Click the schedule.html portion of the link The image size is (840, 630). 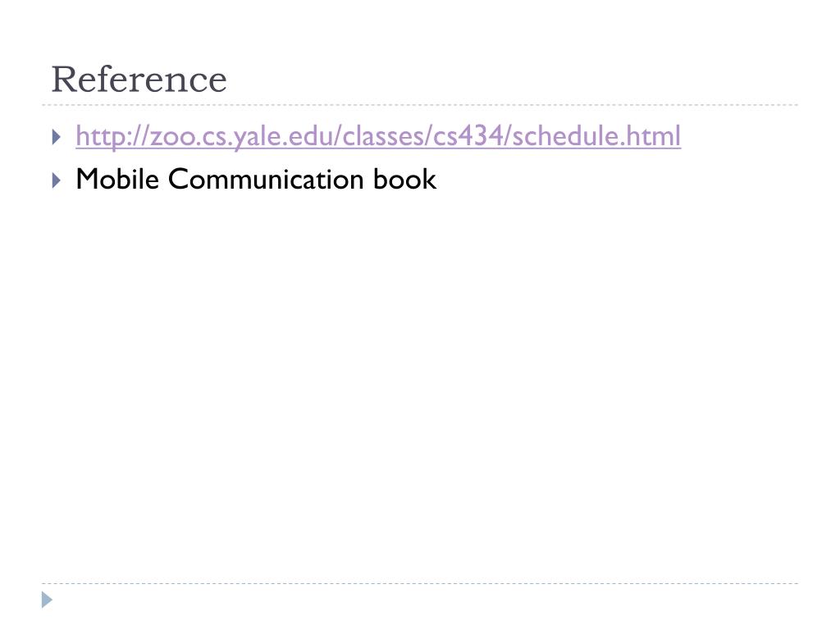pyautogui.click(x=596, y=136)
